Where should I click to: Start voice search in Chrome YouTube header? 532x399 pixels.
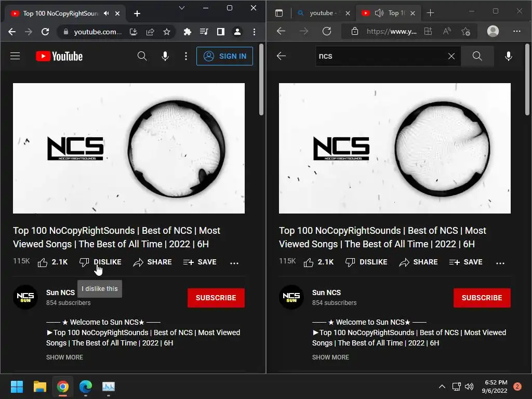pyautogui.click(x=165, y=56)
